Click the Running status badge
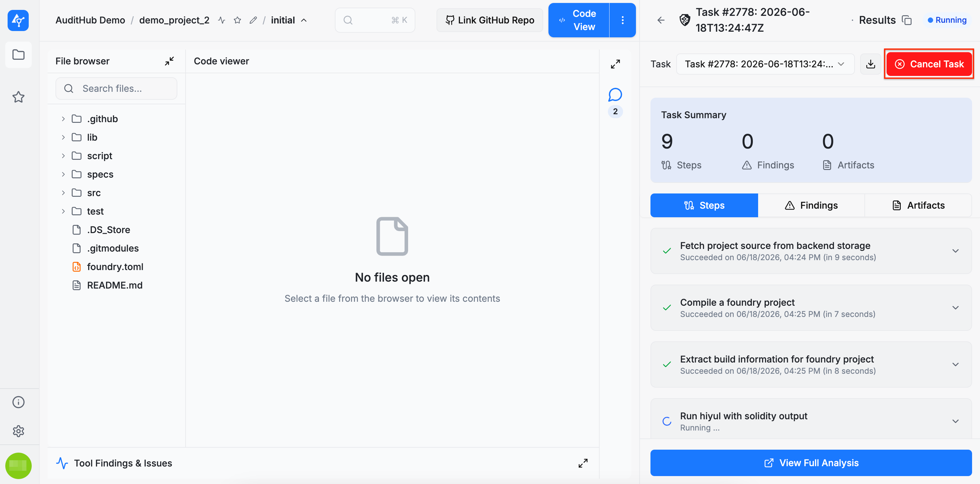The width and height of the screenshot is (980, 484). [947, 20]
